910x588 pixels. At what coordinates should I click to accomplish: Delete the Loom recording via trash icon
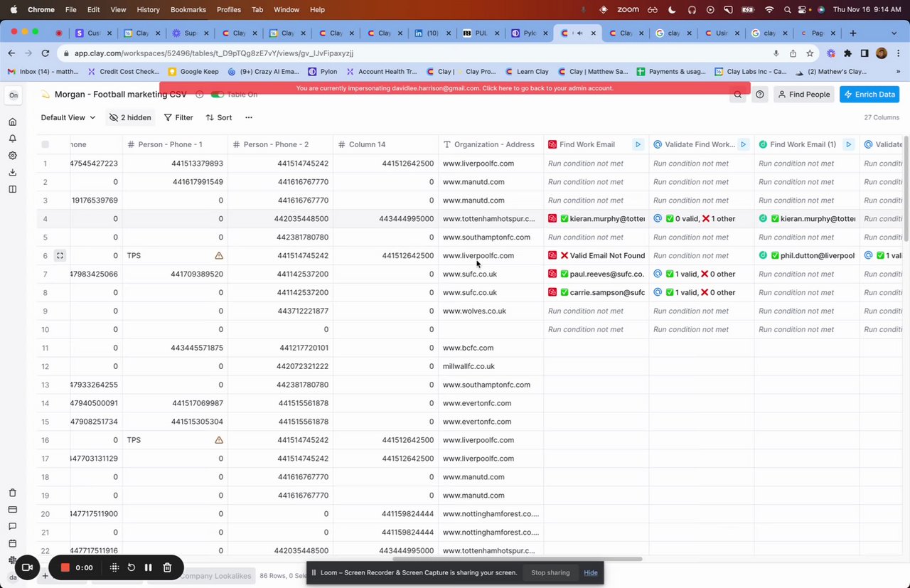pyautogui.click(x=167, y=567)
